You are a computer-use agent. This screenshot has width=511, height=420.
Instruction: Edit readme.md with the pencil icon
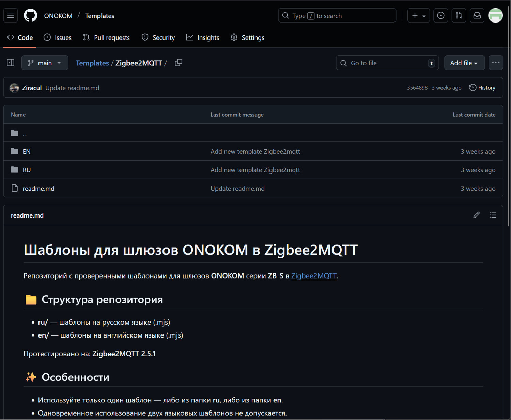click(x=476, y=215)
